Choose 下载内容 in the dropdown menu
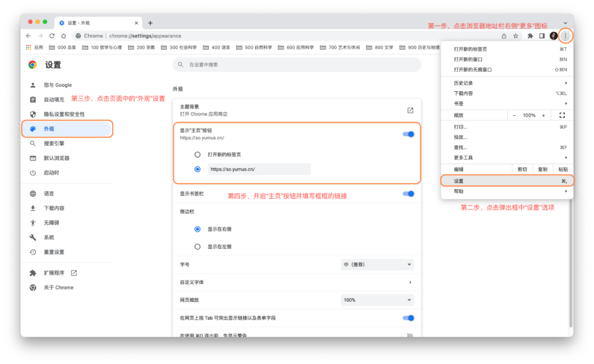The height and width of the screenshot is (364, 594). (507, 93)
